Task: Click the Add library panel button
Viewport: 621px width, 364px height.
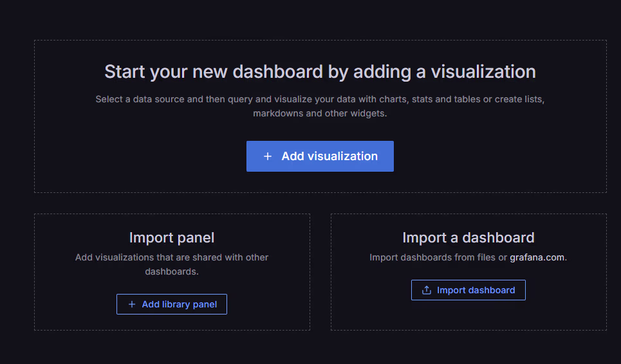Action: tap(171, 304)
